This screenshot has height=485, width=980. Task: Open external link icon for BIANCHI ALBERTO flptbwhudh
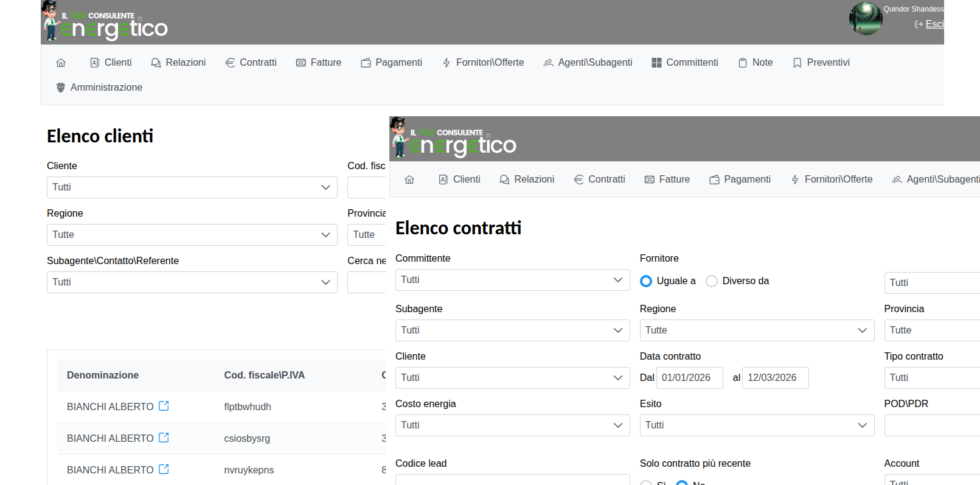(164, 406)
